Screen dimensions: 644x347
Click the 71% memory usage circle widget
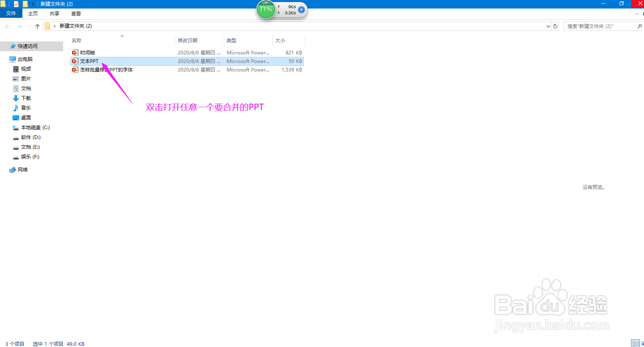[266, 9]
